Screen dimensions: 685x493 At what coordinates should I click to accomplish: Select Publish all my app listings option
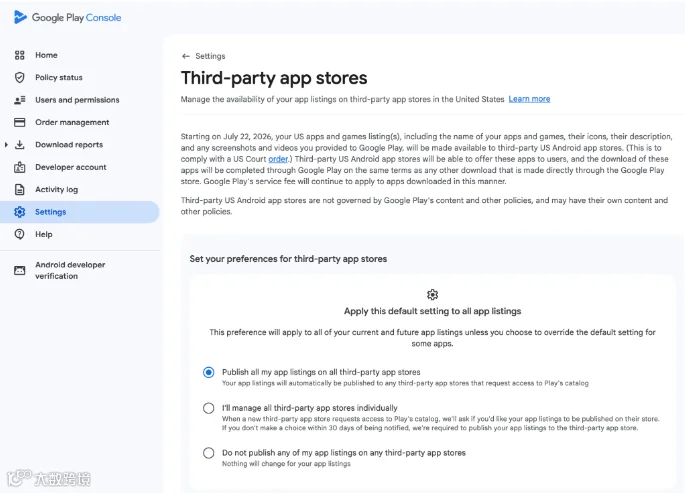tap(208, 372)
